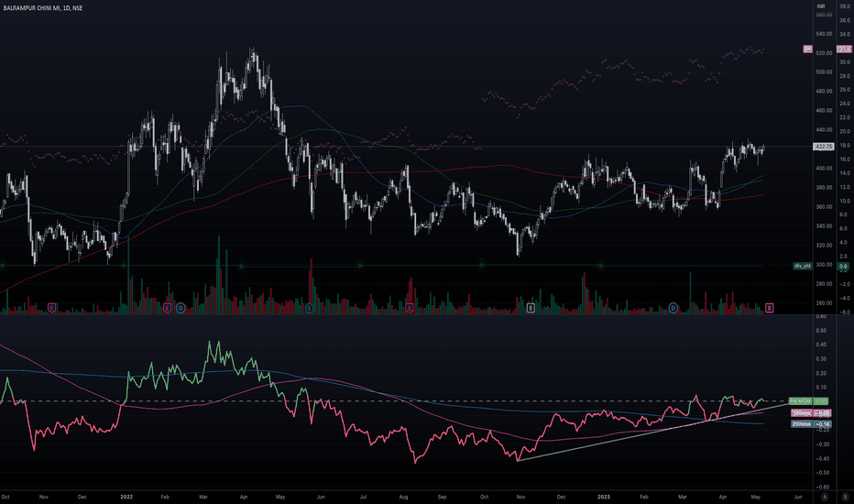
Task: Click the 0.40 label on momentum scale
Action: pos(821,345)
